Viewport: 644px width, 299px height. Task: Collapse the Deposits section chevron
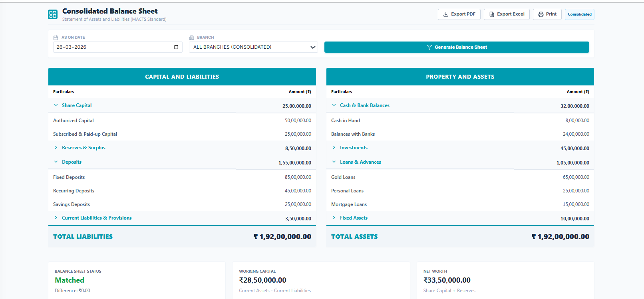[x=56, y=162]
